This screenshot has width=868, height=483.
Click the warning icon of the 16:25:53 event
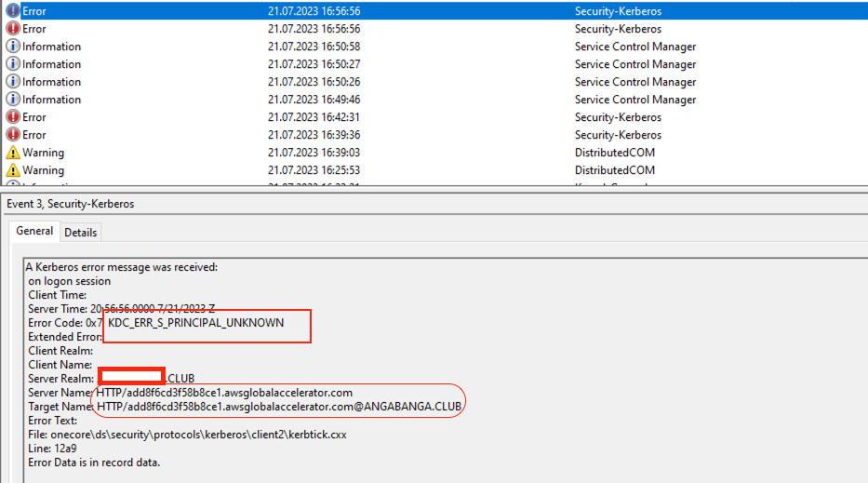(x=13, y=170)
